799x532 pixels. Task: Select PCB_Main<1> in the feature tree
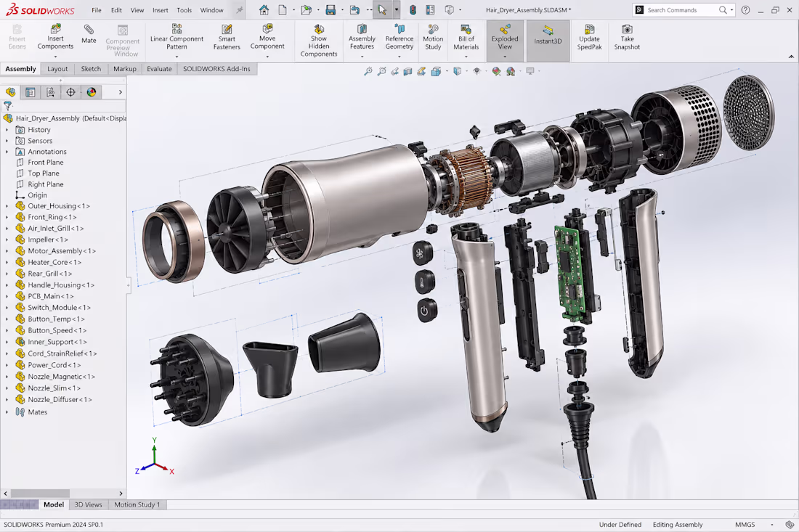(50, 296)
